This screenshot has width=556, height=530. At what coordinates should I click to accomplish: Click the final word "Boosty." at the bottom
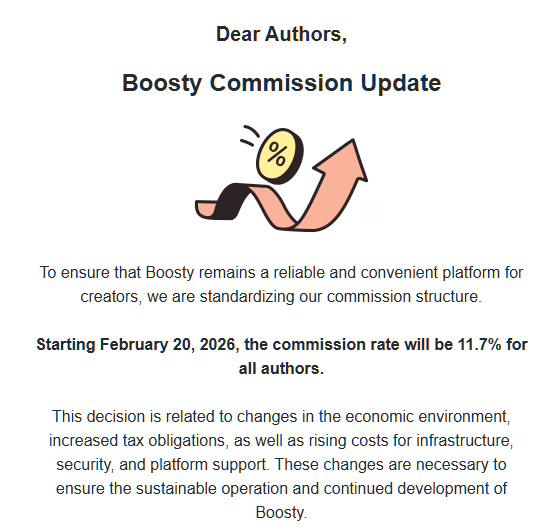pyautogui.click(x=281, y=513)
